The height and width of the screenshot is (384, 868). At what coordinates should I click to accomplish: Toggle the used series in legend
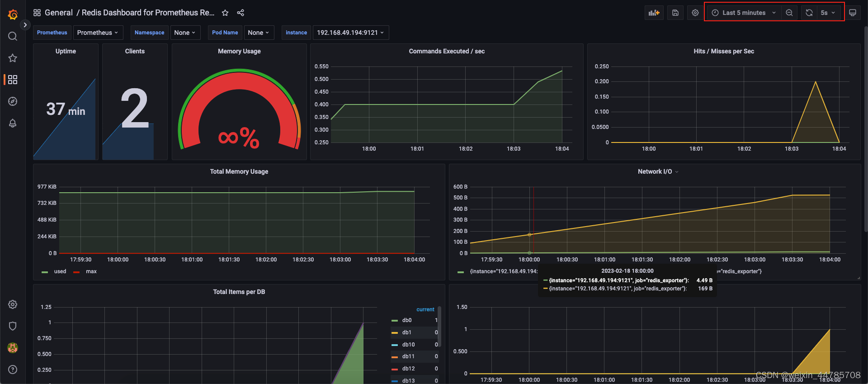(x=60, y=271)
